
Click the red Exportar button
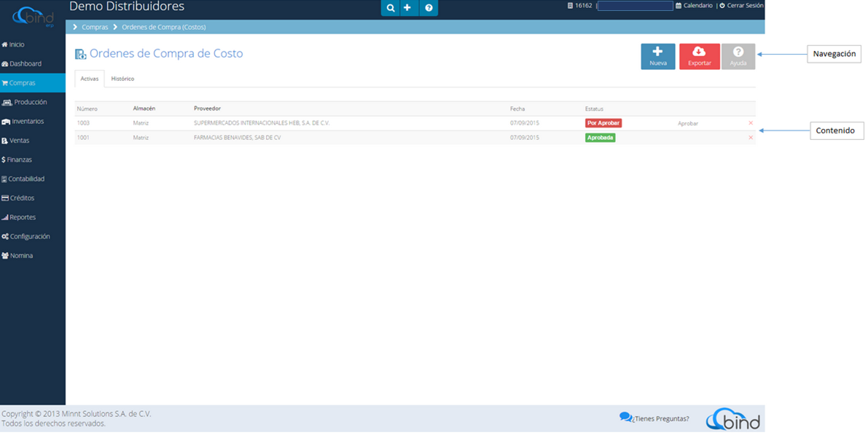(x=699, y=56)
